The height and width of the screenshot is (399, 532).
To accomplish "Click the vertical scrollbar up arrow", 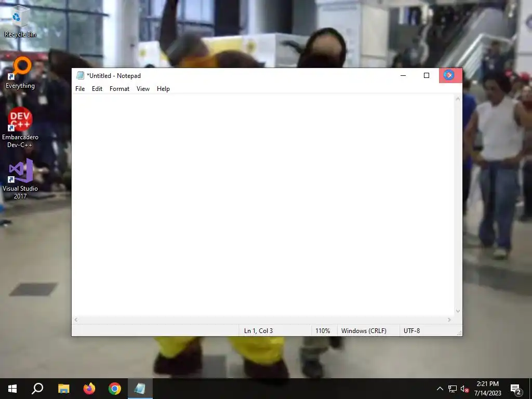I will point(458,99).
